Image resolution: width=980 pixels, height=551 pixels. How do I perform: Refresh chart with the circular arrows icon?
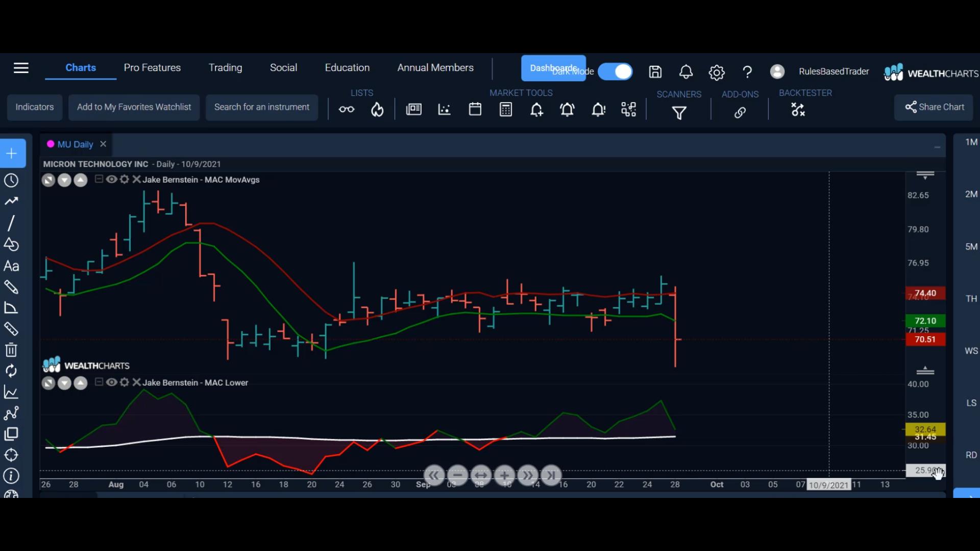pyautogui.click(x=11, y=371)
